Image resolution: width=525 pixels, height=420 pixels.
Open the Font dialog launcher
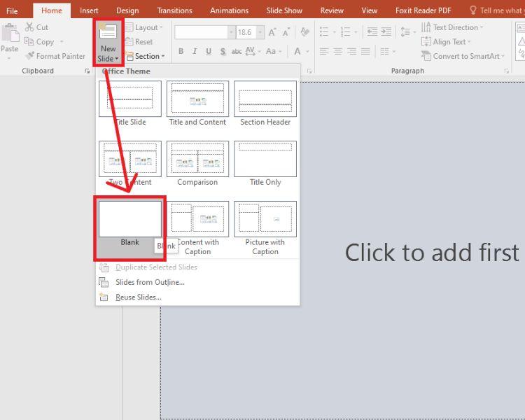(x=309, y=71)
